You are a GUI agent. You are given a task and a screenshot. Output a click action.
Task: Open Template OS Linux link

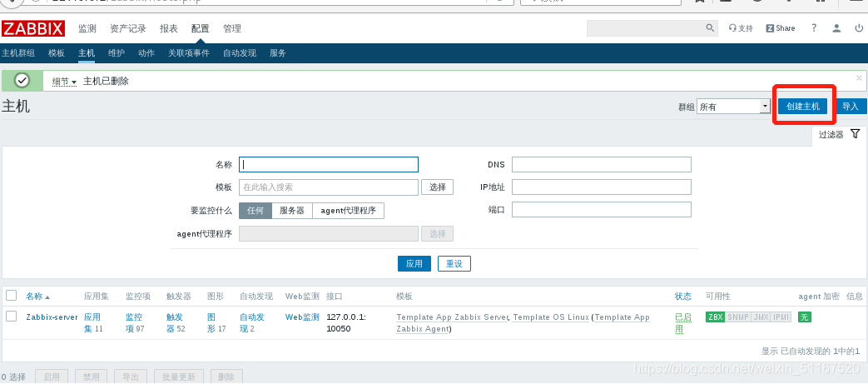click(x=551, y=317)
